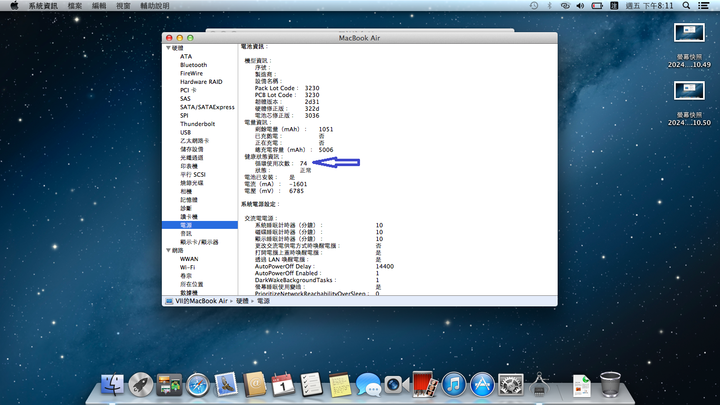Select FireWire in the sidebar

coord(191,73)
